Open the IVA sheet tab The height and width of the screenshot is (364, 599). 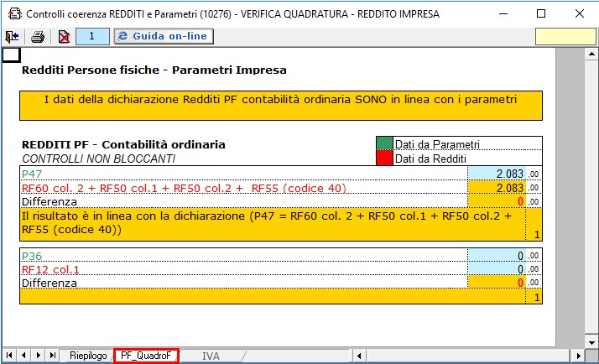(211, 356)
